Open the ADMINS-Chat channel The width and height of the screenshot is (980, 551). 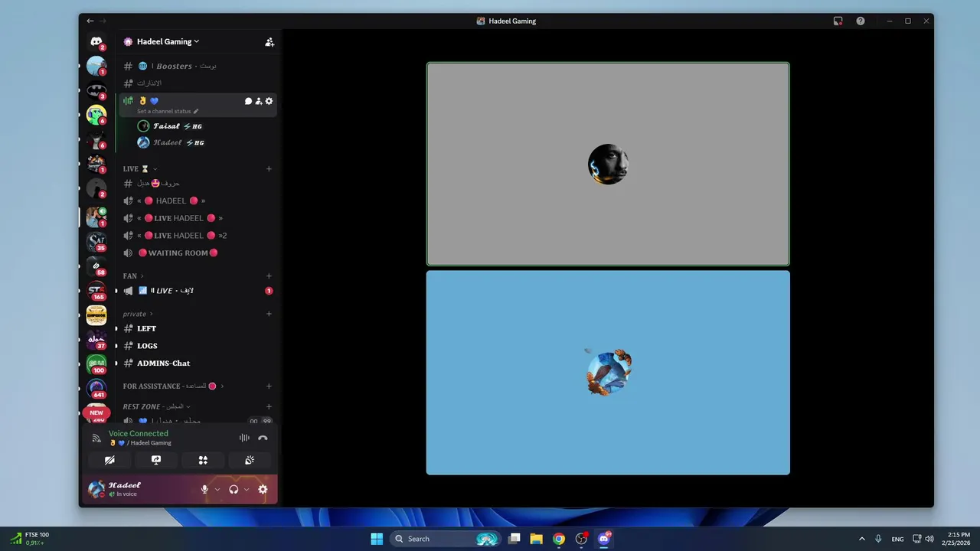point(197,364)
